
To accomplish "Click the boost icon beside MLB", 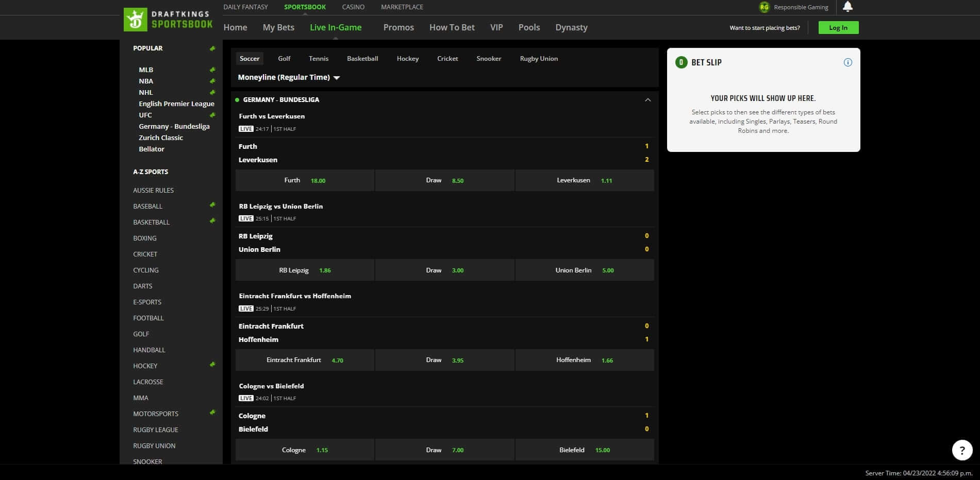I will click(212, 69).
